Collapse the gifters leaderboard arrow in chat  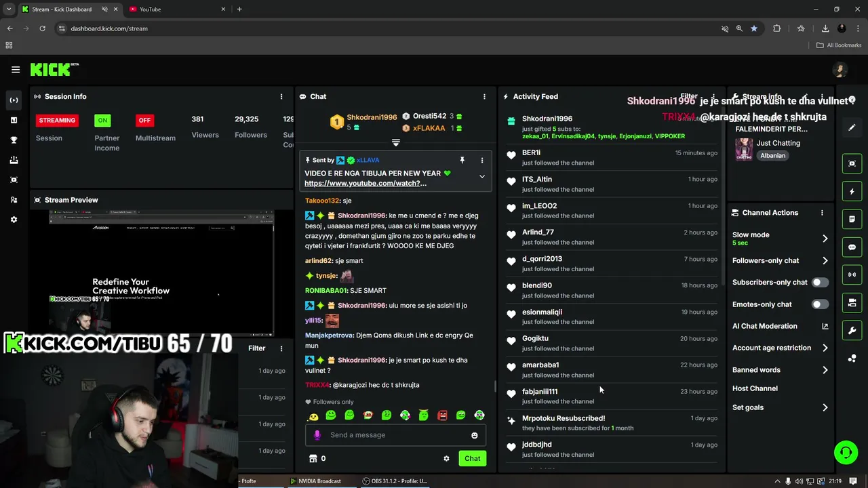tap(396, 142)
